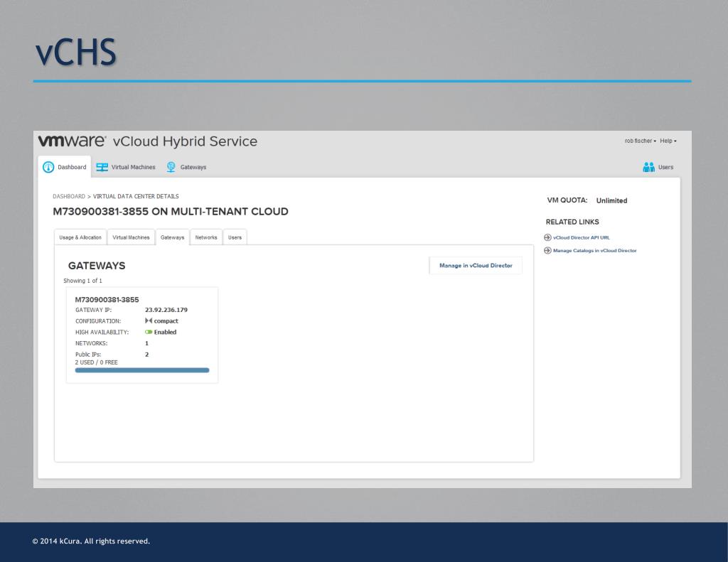This screenshot has width=728, height=562.
Task: Click the VMware logo
Action: 72,141
